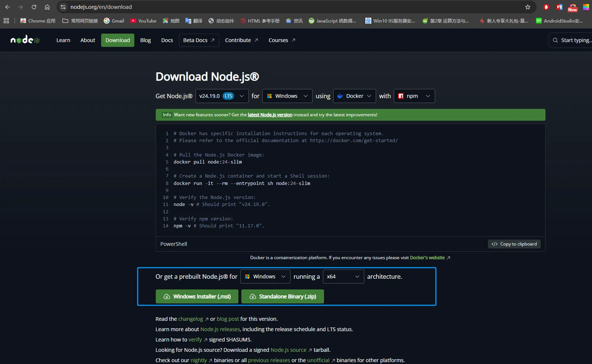Click Copy to clipboard button
Screen dimensions: 592x364
click(514, 244)
